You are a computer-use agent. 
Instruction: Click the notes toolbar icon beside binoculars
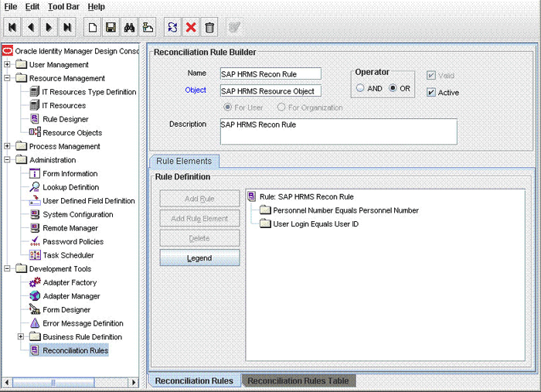tap(148, 27)
